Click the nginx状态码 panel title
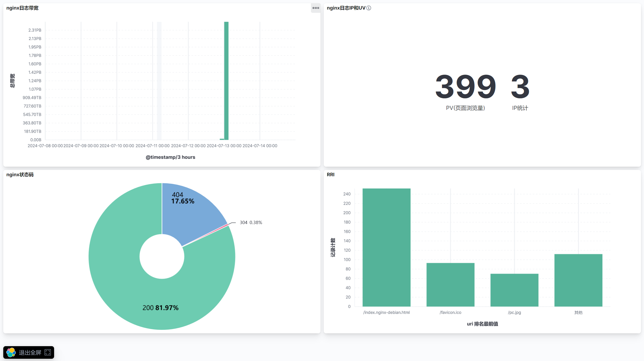 tap(20, 175)
